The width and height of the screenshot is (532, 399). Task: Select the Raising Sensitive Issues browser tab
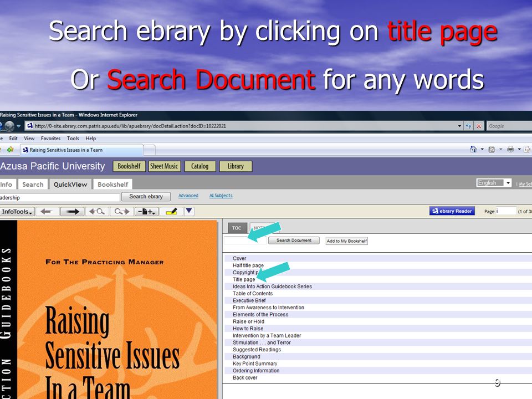click(x=81, y=150)
